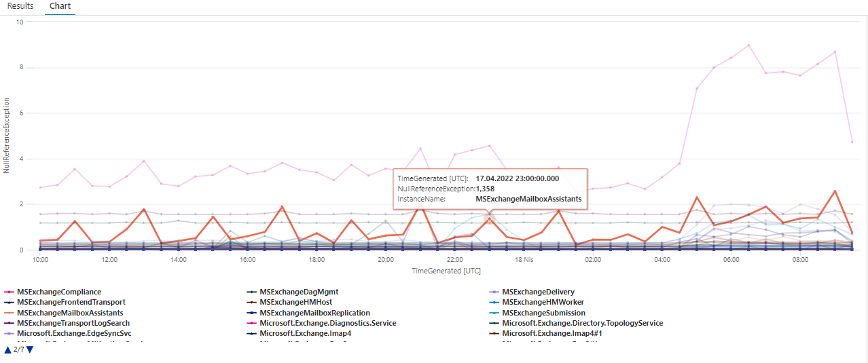Click the legend page indicator 2/7
The width and height of the screenshot is (868, 363).
(x=18, y=349)
